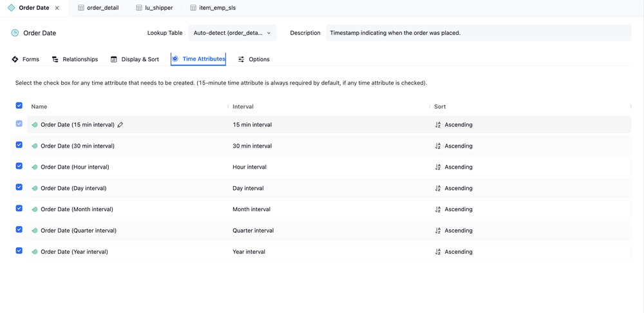Open the Lookup Table dropdown
This screenshot has height=313, width=644.
point(232,33)
